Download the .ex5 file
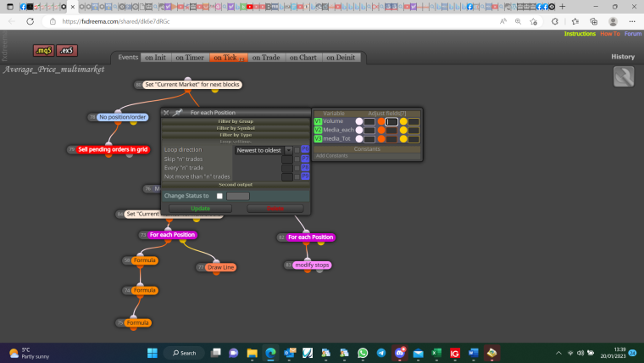 pos(67,51)
